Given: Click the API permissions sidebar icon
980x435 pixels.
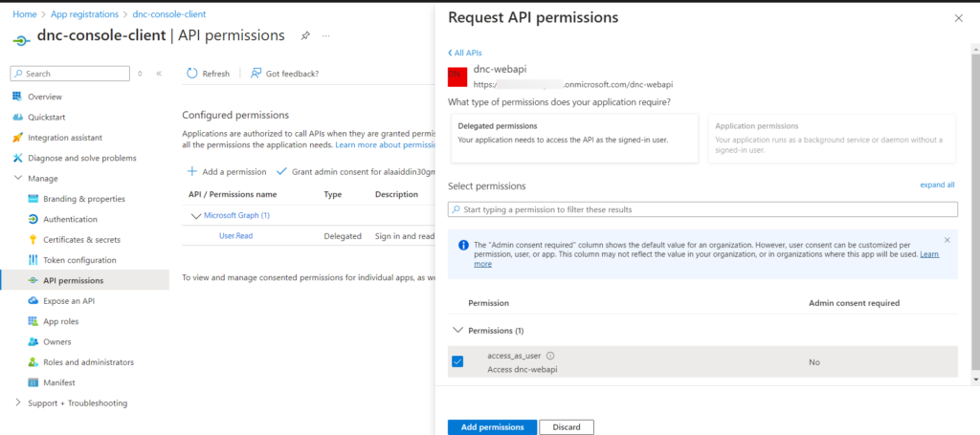Looking at the screenshot, I should [x=33, y=281].
